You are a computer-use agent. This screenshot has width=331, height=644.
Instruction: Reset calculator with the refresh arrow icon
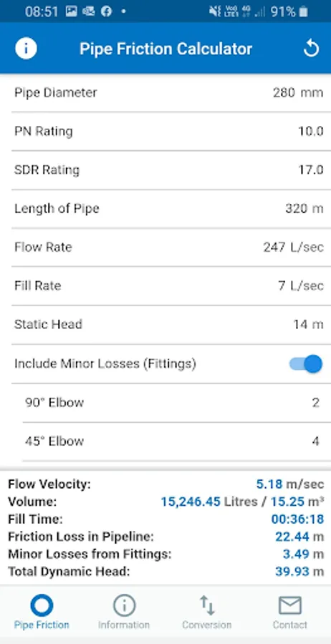click(x=311, y=49)
